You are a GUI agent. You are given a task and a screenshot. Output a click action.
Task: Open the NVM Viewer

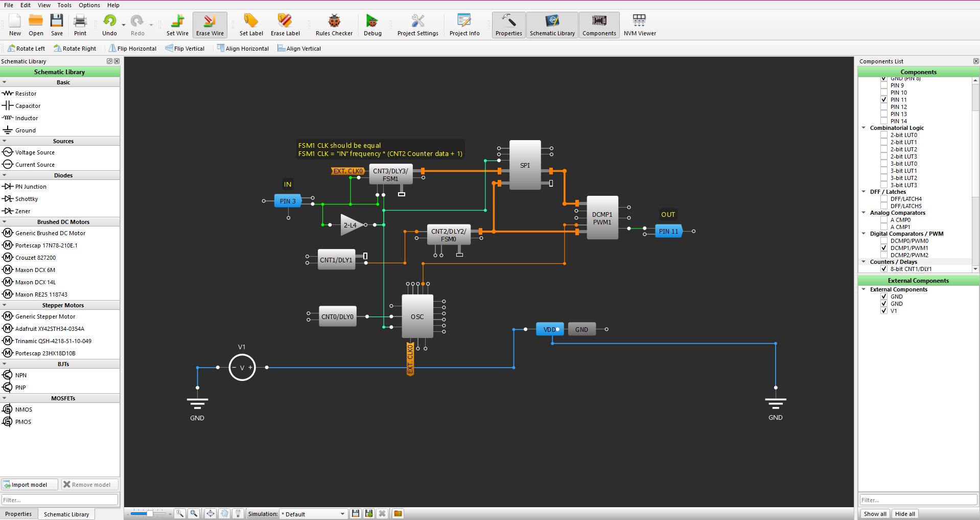point(639,25)
